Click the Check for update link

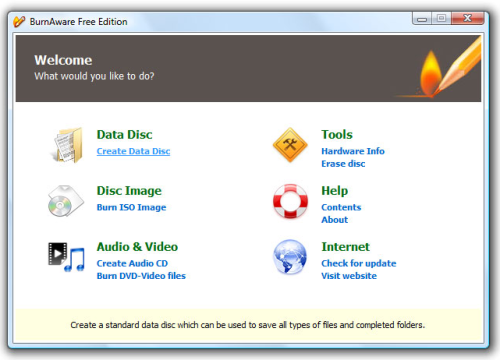point(359,263)
